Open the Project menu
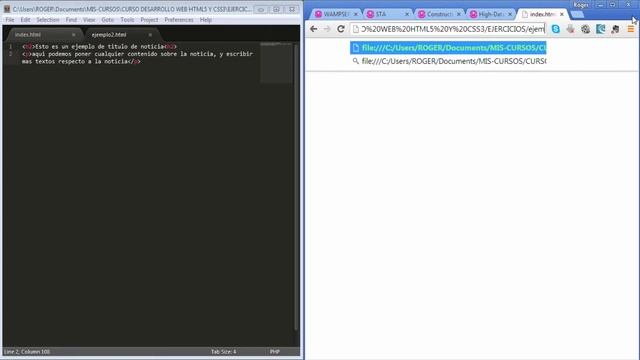Viewport: 640px width, 360px height. [x=149, y=20]
